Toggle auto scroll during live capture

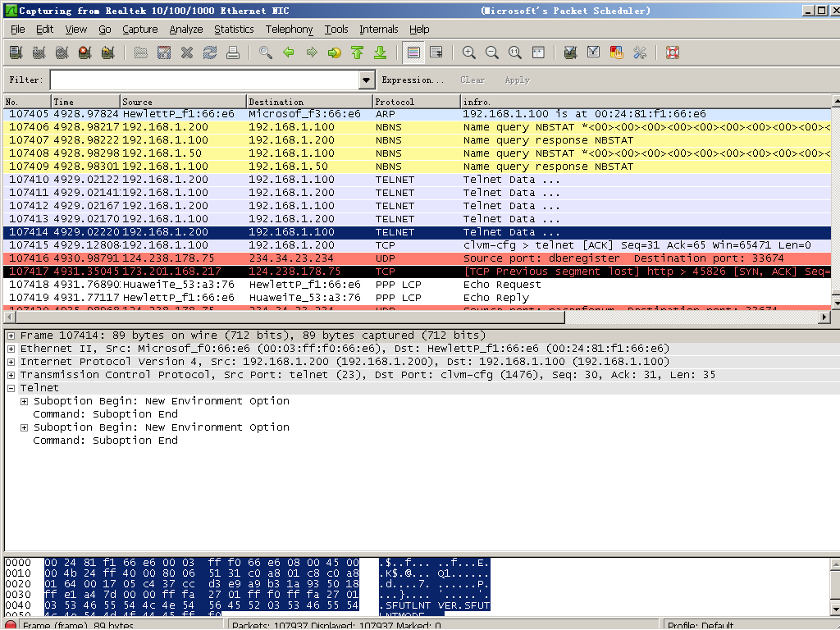tap(436, 52)
